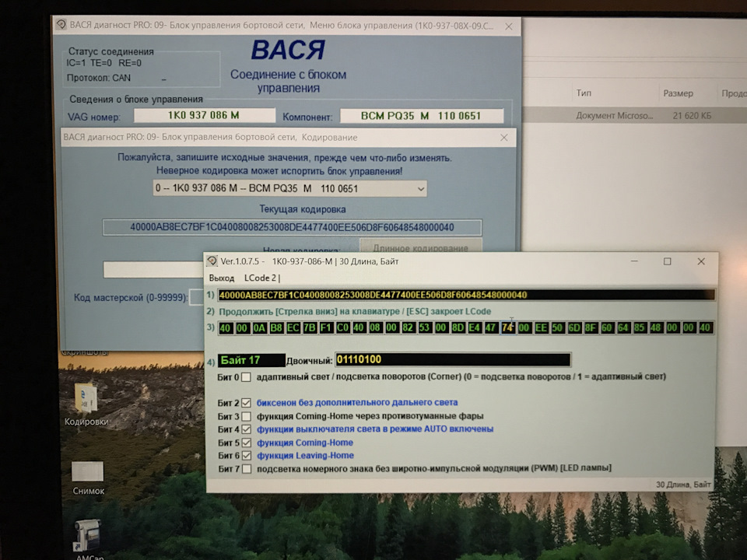This screenshot has width=747, height=560.
Task: Select byte cell 8F in the byte row
Action: tap(591, 327)
